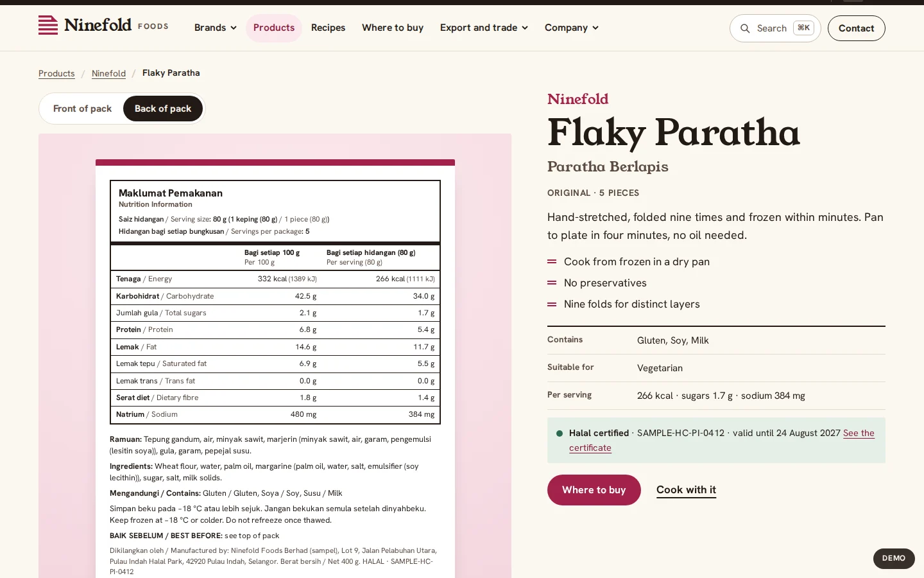Click the Maklumat Pemakanan heading

point(171,193)
